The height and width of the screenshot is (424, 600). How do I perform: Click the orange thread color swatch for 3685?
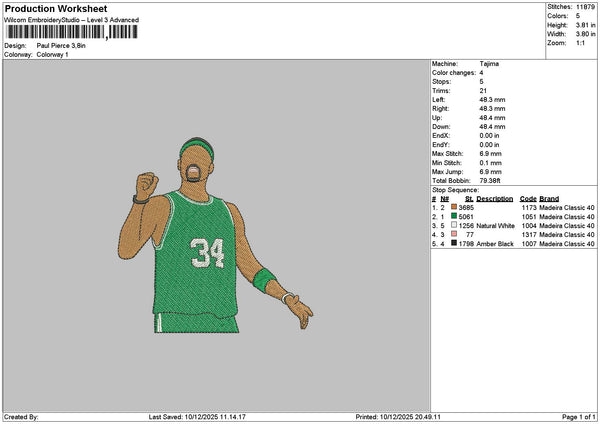point(454,207)
